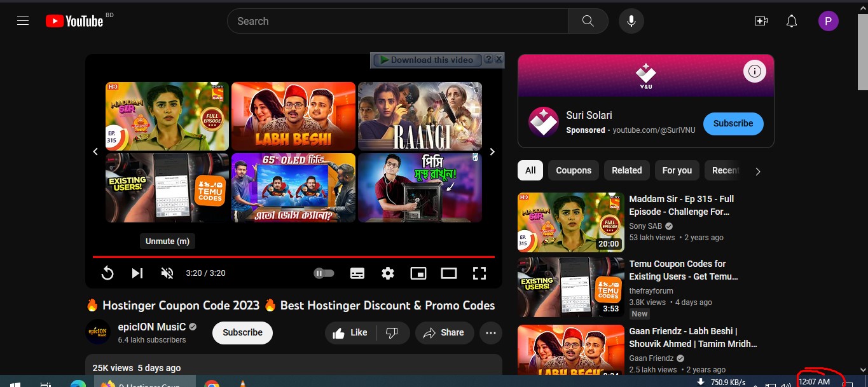Select the All filter chip
This screenshot has width=868, height=387.
[x=530, y=170]
